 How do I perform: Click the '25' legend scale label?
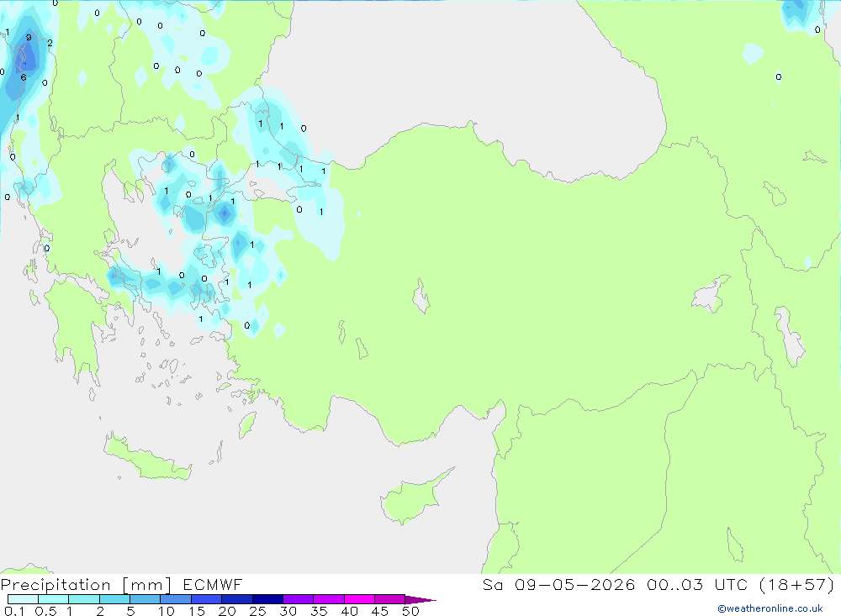[x=257, y=611]
